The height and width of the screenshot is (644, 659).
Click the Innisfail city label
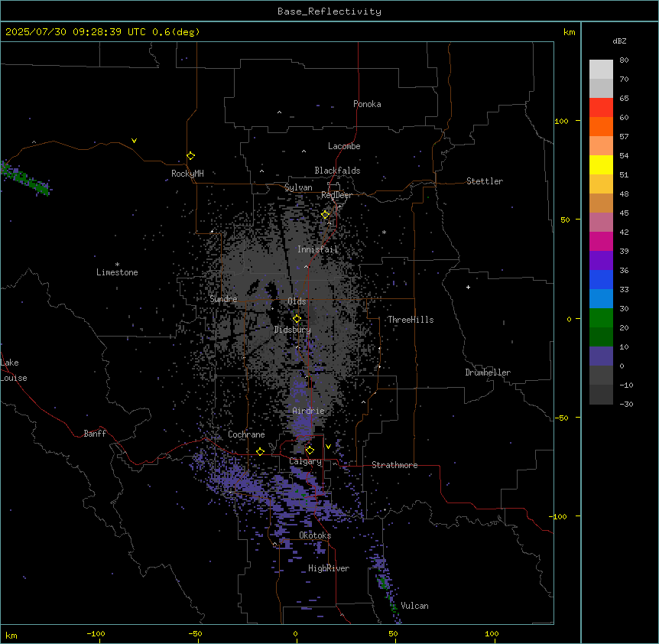point(318,249)
